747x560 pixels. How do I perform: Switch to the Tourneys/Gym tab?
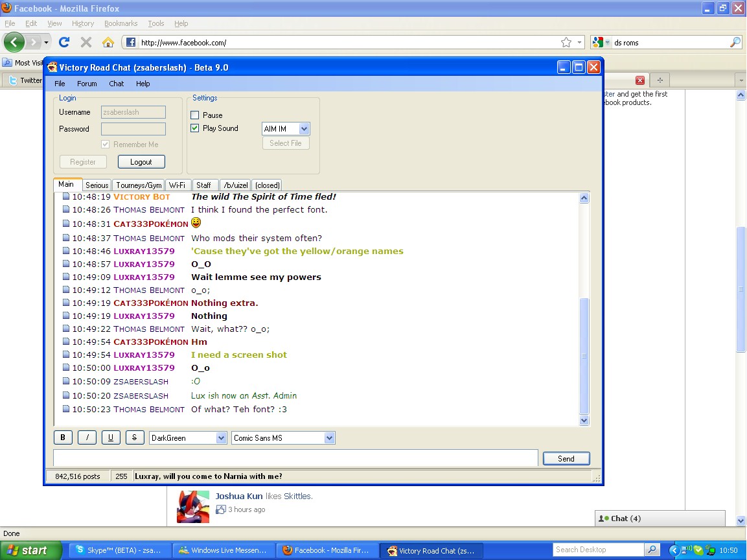pos(139,185)
